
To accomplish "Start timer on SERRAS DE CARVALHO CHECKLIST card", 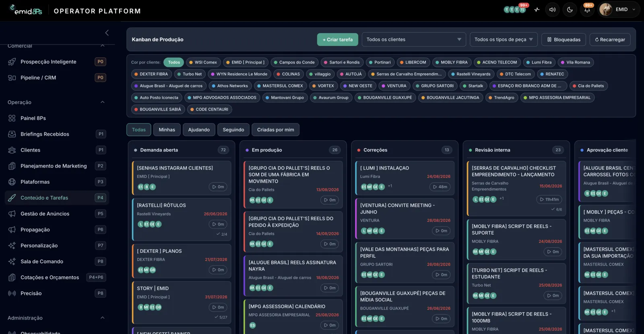I will [549, 199].
